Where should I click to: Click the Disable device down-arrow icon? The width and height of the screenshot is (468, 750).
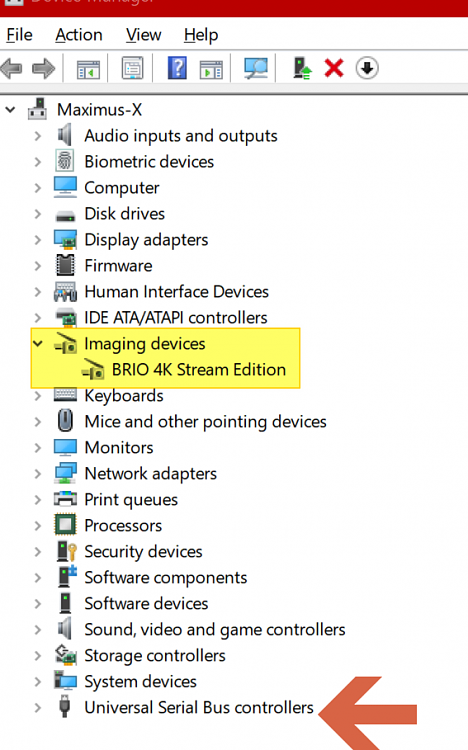[x=367, y=68]
